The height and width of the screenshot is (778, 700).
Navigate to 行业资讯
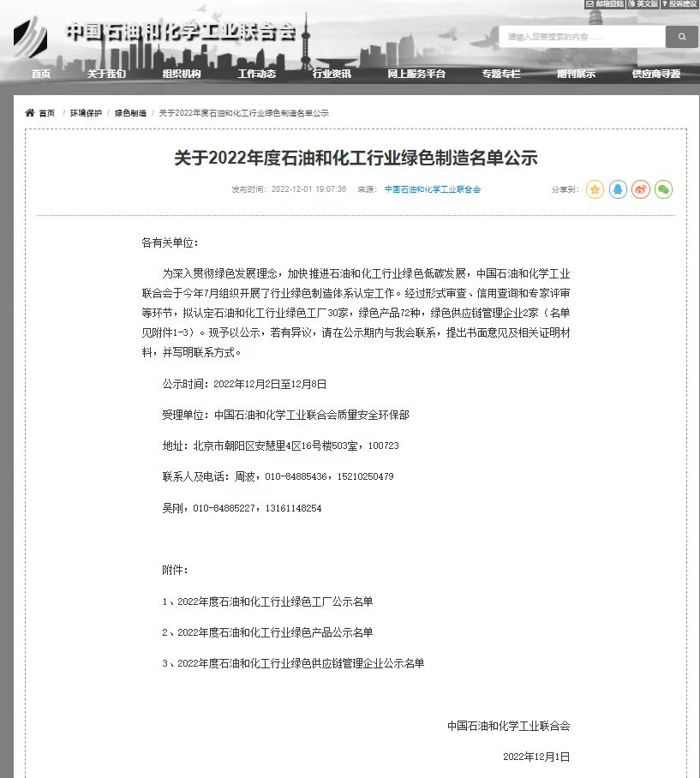tap(332, 75)
